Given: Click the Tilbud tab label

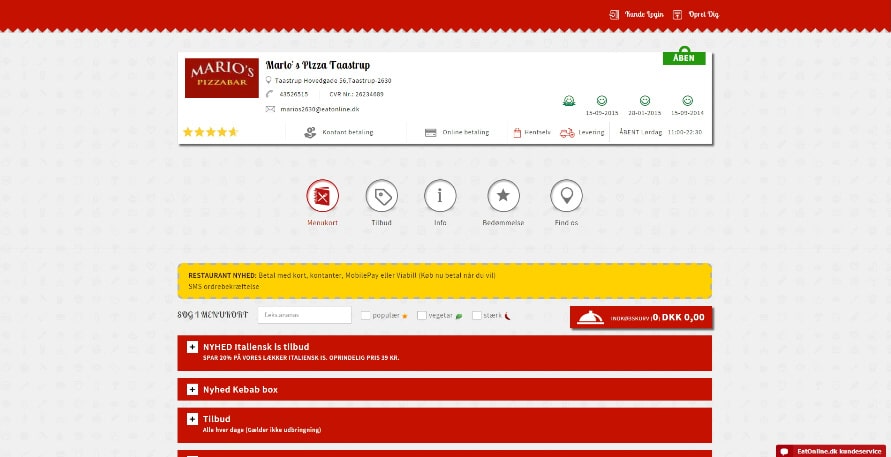Looking at the screenshot, I should point(381,222).
